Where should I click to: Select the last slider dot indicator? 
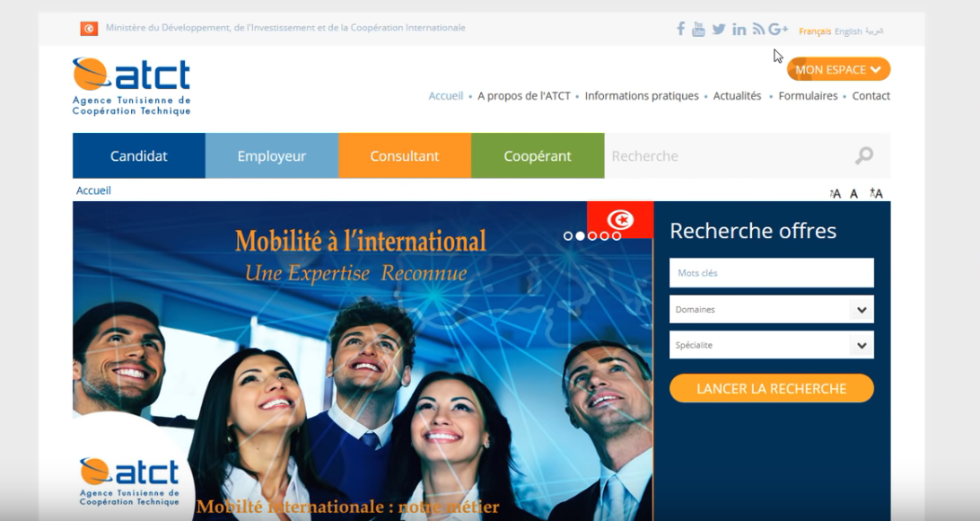(617, 235)
